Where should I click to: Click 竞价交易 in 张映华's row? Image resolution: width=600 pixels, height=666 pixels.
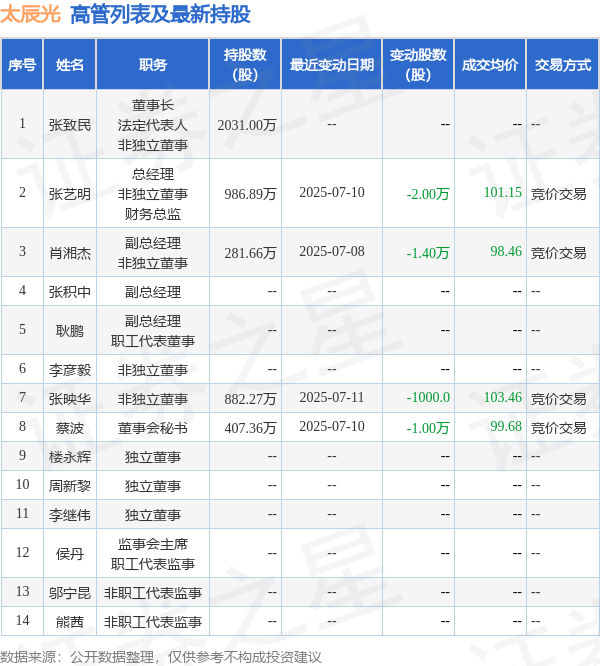point(558,399)
